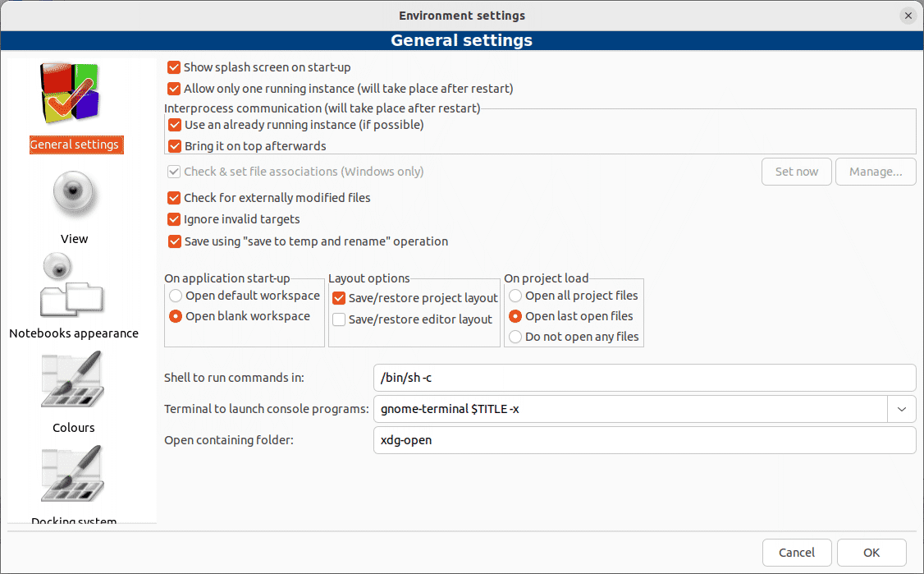Select the Docking system icon
924x574 pixels.
(72, 475)
